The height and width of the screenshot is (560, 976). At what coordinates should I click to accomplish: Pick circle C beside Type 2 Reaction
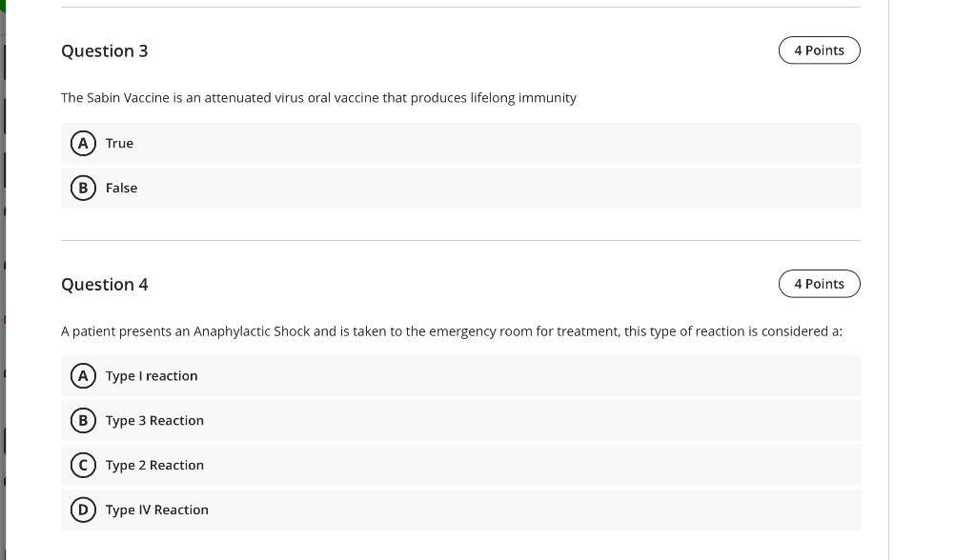pyautogui.click(x=83, y=466)
